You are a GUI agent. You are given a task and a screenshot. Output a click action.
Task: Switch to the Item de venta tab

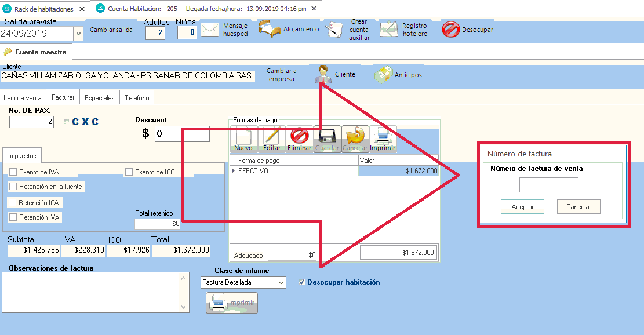[23, 98]
